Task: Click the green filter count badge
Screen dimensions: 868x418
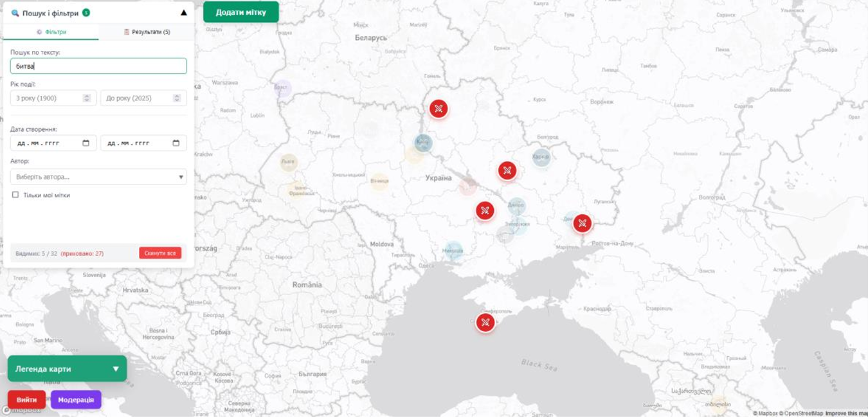Action: (x=86, y=12)
